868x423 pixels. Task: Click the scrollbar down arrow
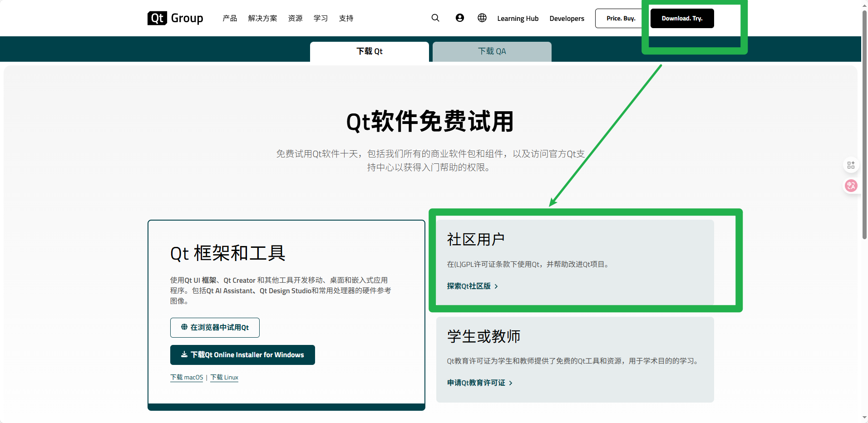864,418
